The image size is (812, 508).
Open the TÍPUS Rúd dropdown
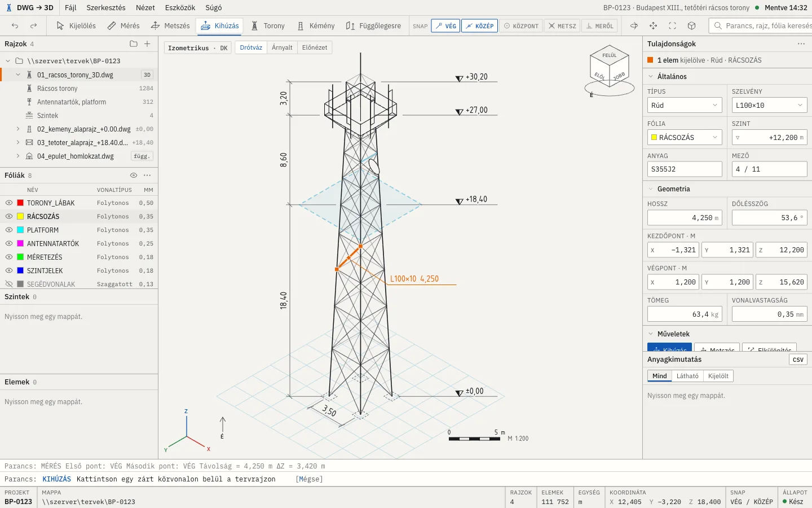685,106
